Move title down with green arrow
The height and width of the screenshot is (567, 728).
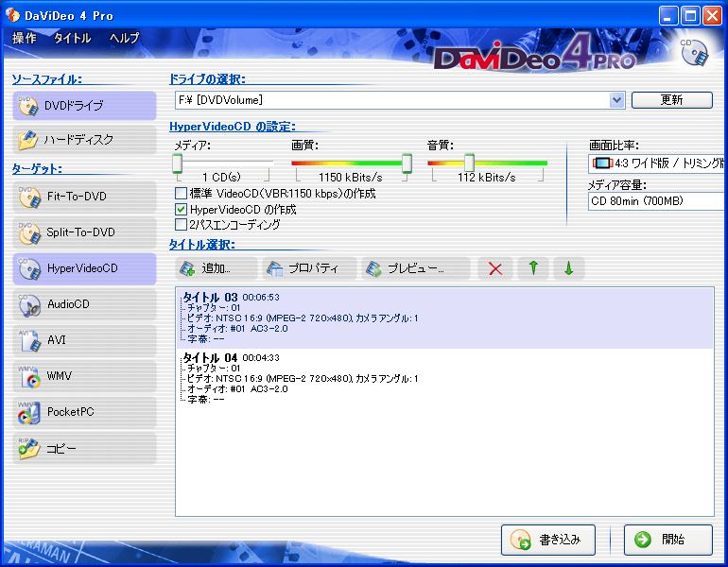pos(569,268)
